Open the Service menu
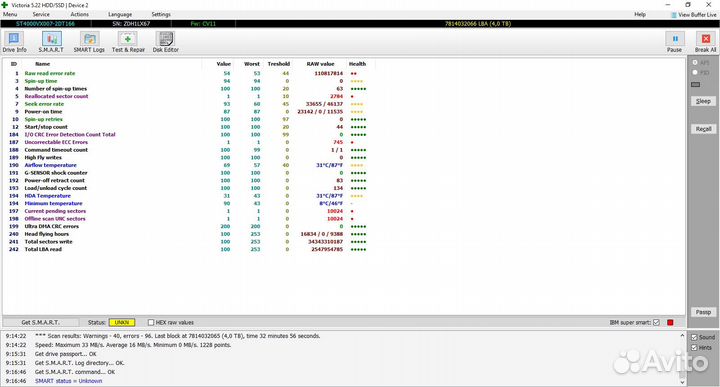Screen dimensions: 720x387 pos(41,14)
